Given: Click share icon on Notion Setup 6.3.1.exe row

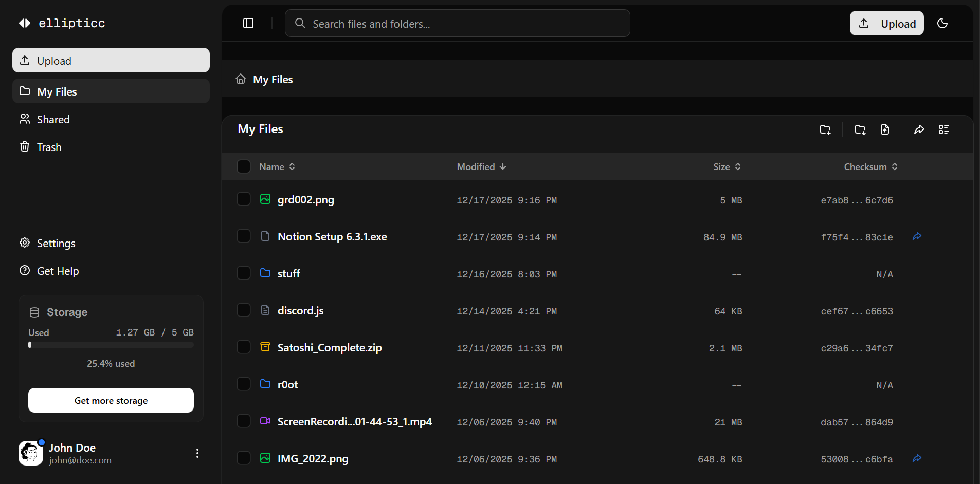Looking at the screenshot, I should click(917, 236).
